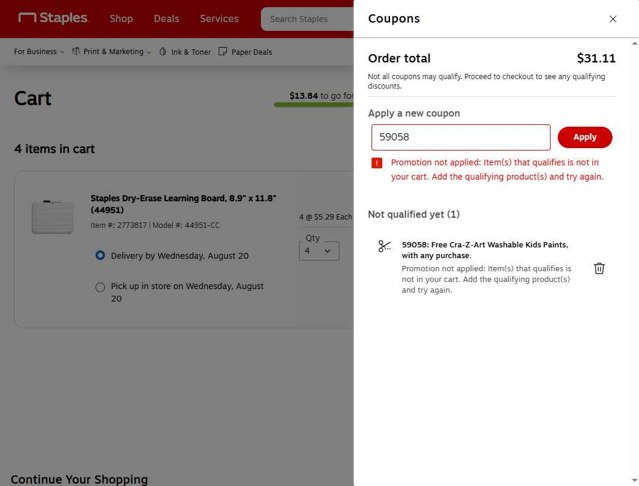
Task: Click the '$13.84 to go' shipping text
Action: 315,96
